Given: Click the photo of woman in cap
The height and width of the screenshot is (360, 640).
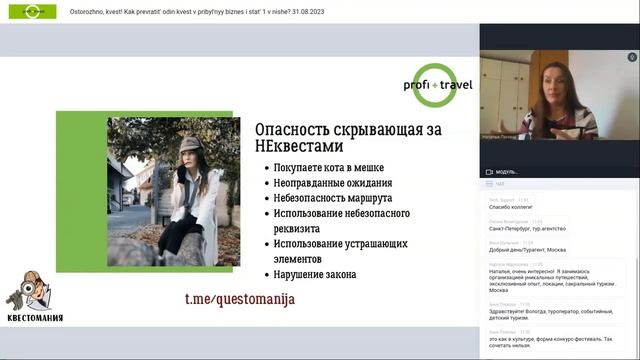Looking at the screenshot, I should tap(173, 192).
